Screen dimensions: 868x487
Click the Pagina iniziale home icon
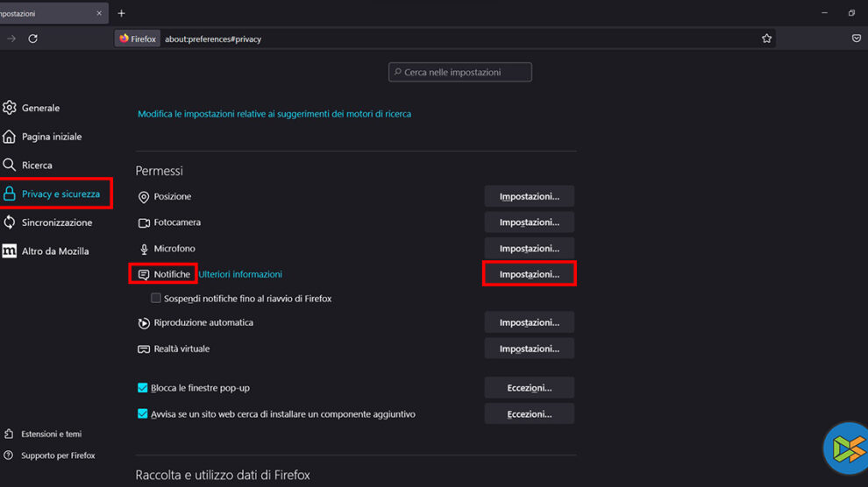10,137
